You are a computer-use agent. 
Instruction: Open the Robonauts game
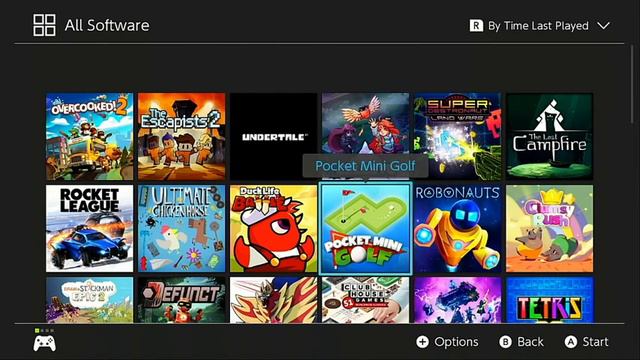pos(458,229)
